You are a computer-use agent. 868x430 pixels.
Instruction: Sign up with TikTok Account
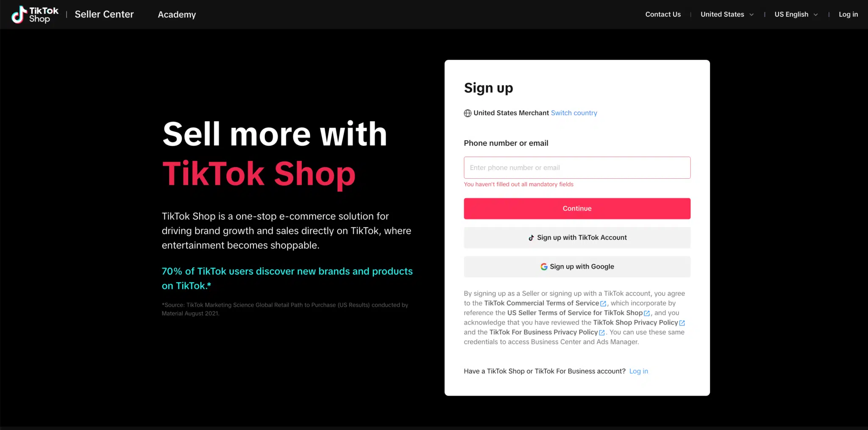click(x=577, y=238)
